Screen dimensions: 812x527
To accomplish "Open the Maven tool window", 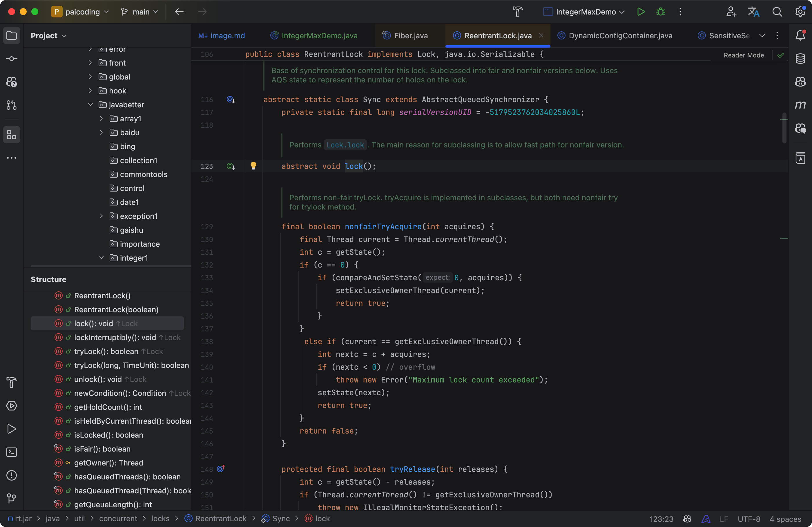I will (800, 105).
